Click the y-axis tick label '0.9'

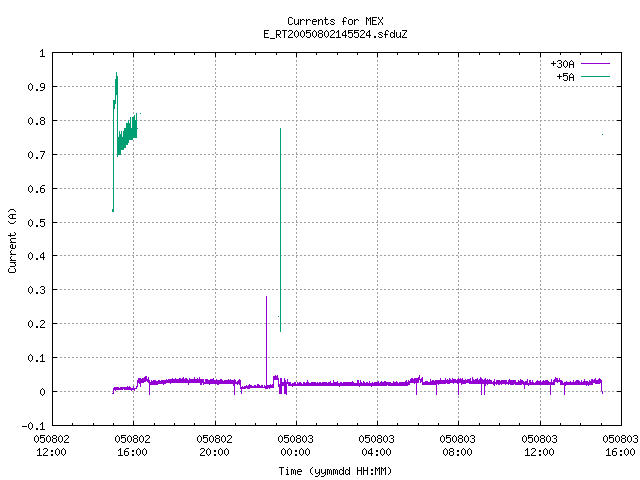click(x=36, y=87)
